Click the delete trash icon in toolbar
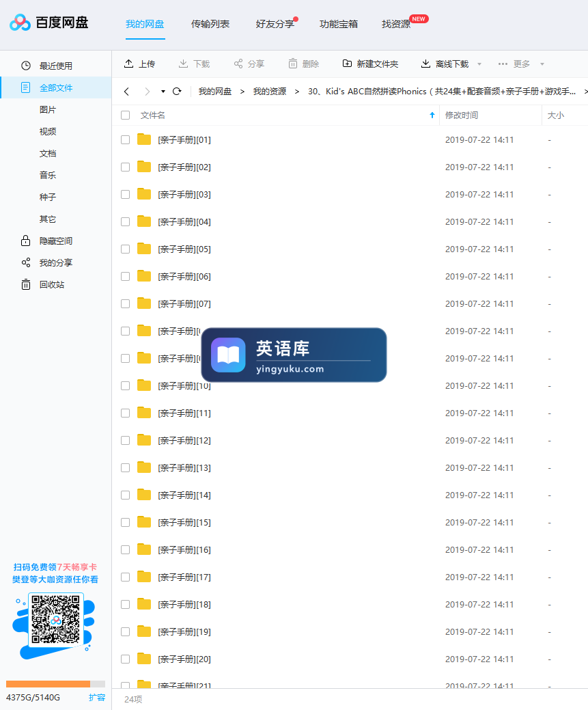Screen dimensions: 588x710 coord(293,64)
